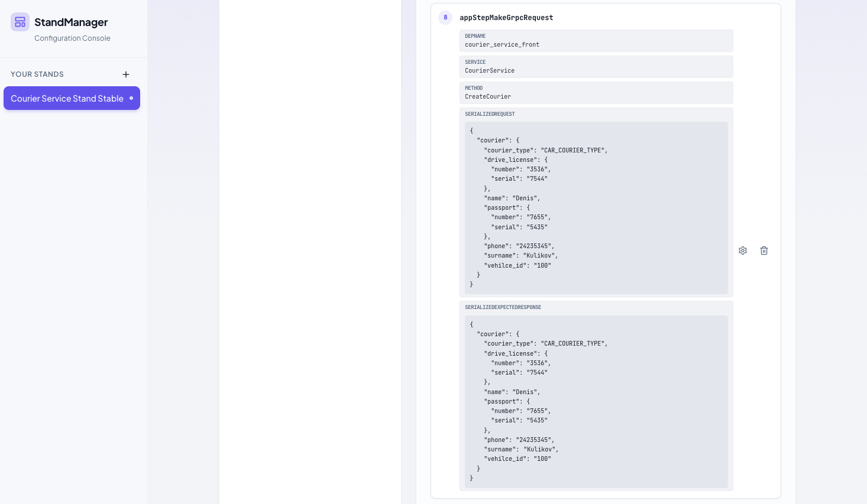
Task: Click the surname Kulikov line in request JSON
Action: click(x=521, y=256)
